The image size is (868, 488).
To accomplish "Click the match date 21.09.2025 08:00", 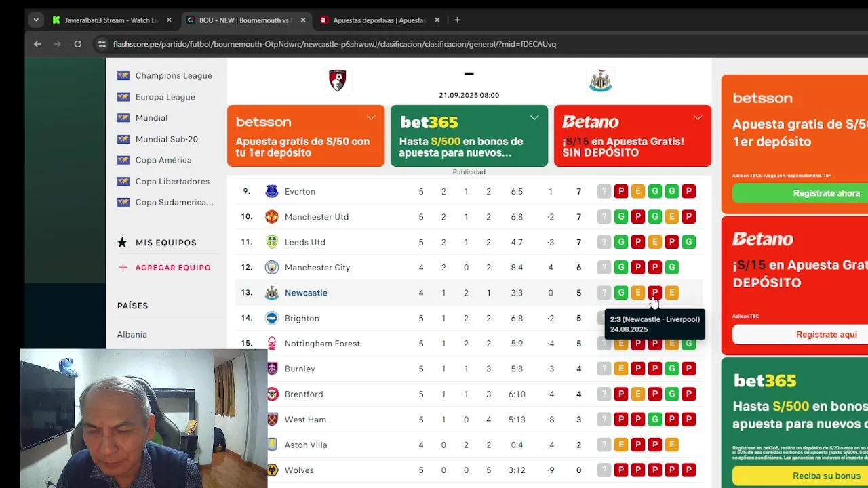I will click(x=469, y=96).
